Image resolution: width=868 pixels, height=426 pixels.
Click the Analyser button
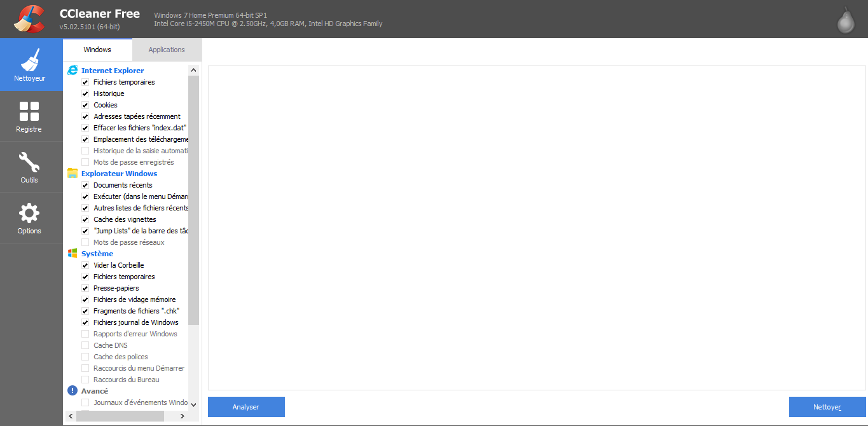pos(246,407)
